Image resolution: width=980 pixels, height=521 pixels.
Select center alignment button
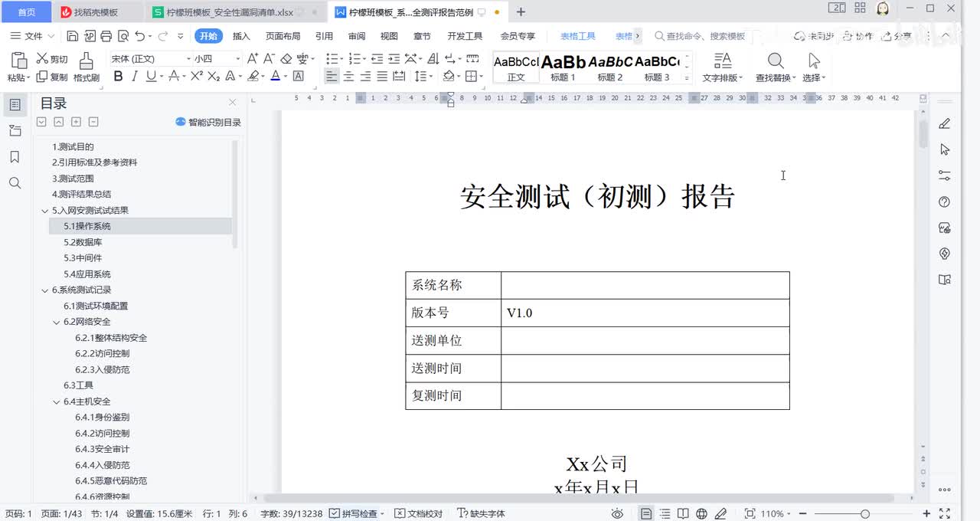coord(348,76)
